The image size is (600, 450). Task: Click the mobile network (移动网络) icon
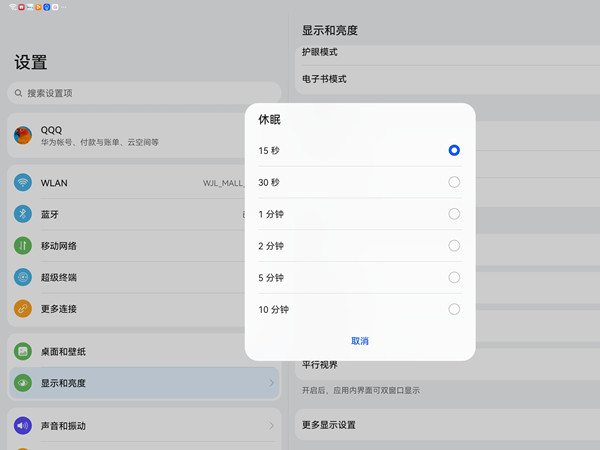(x=23, y=245)
